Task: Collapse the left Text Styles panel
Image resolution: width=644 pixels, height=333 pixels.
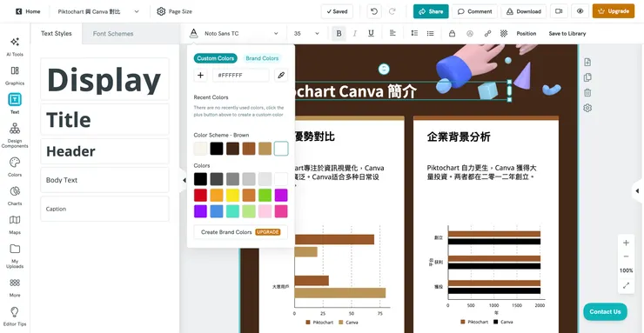Action: click(x=184, y=180)
